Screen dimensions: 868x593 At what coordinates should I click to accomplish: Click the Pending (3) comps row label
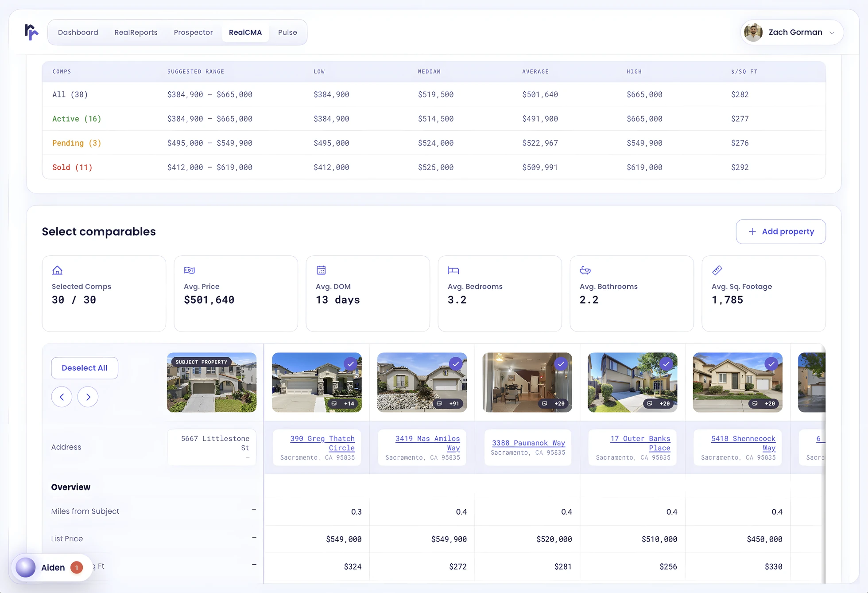77,143
